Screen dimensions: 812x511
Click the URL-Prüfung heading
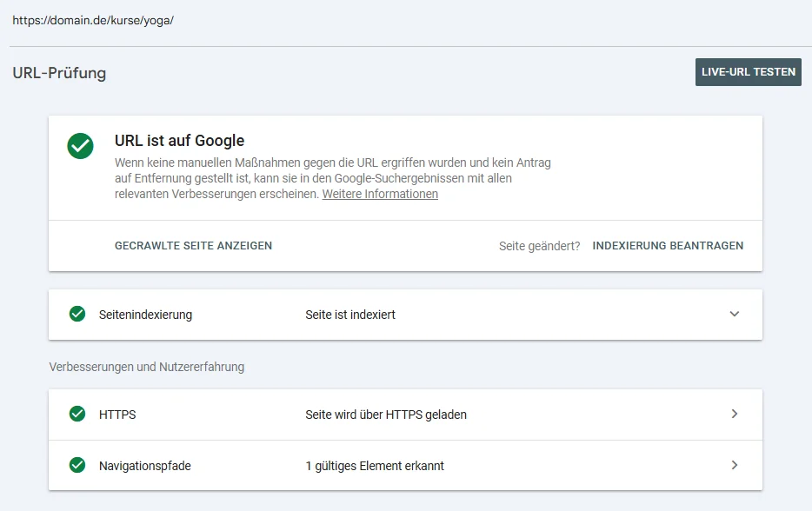click(x=58, y=73)
